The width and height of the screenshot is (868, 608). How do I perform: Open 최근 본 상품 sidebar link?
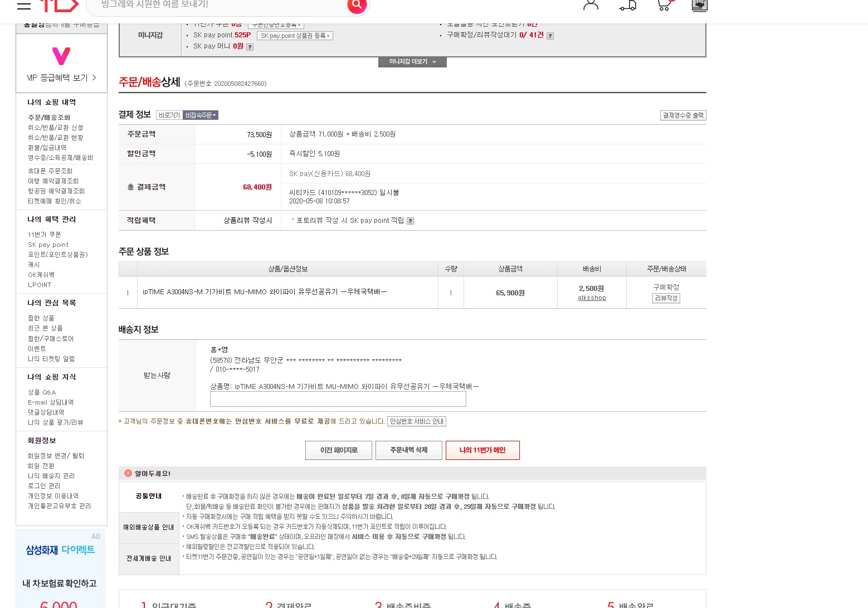tap(45, 328)
